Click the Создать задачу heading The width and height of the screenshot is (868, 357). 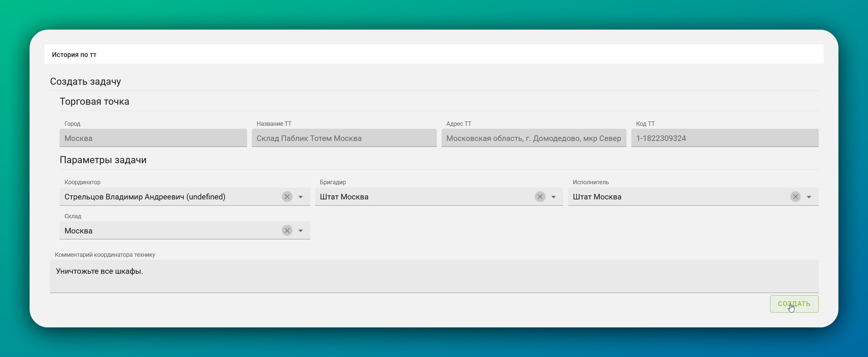pos(85,81)
